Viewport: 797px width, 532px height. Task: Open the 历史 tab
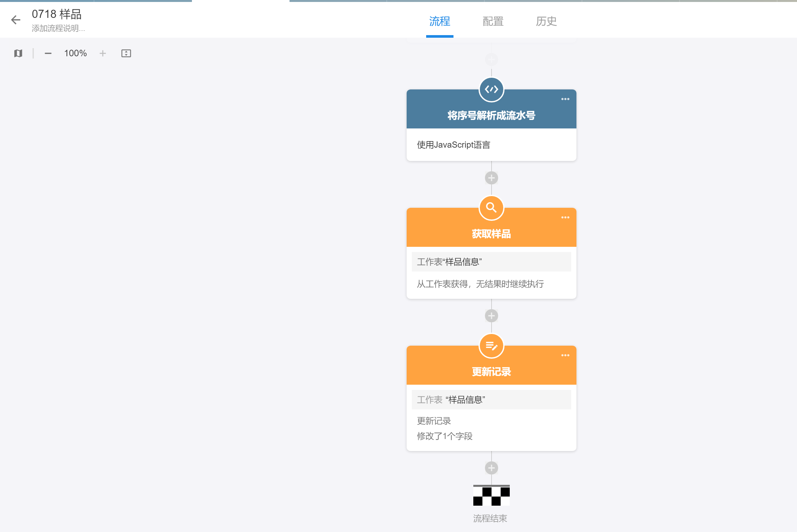coord(546,21)
